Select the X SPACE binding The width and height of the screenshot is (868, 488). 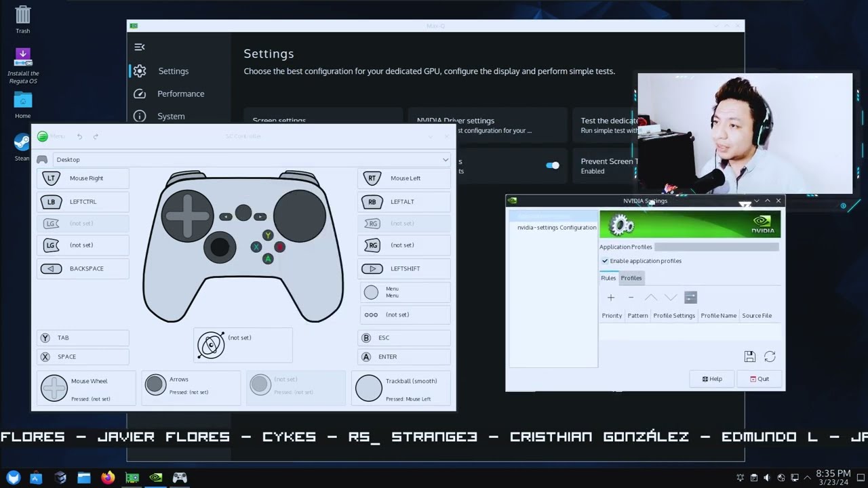[83, 357]
